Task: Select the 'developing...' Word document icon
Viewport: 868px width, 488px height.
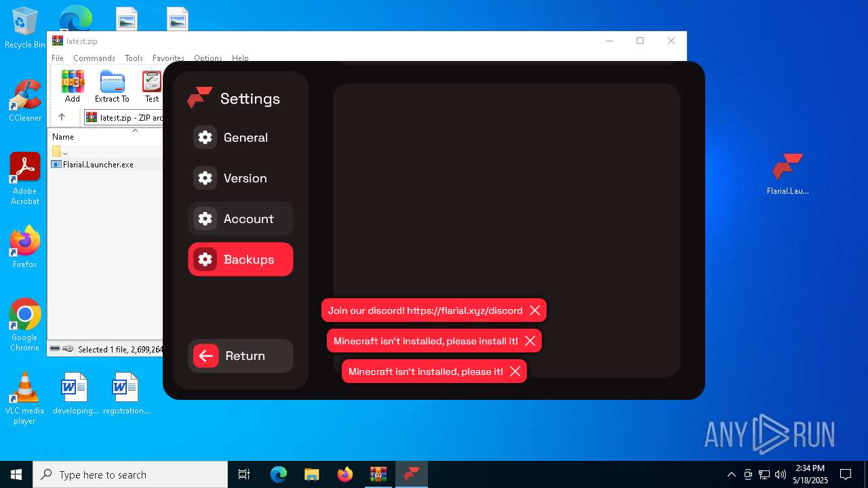Action: coord(75,394)
